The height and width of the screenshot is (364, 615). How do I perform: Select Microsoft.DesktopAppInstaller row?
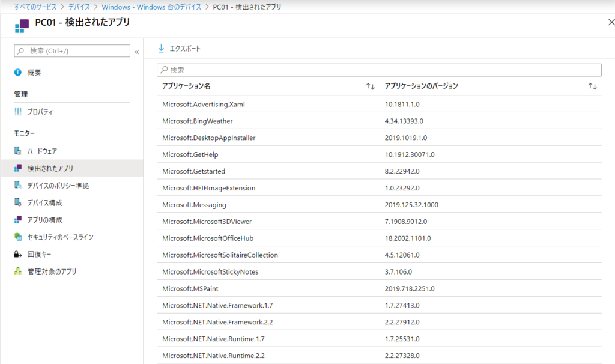point(380,138)
